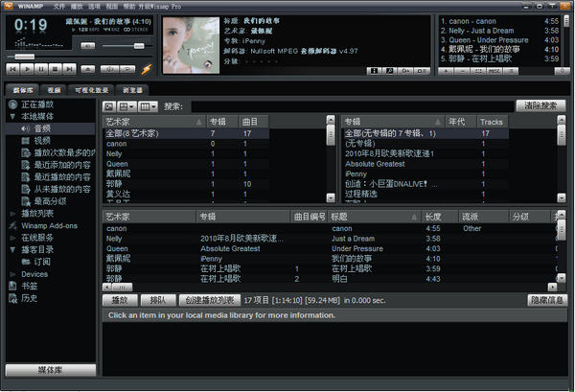Viewport: 575px width, 392px height.
Task: Click the song seek bar
Action: coord(79,57)
